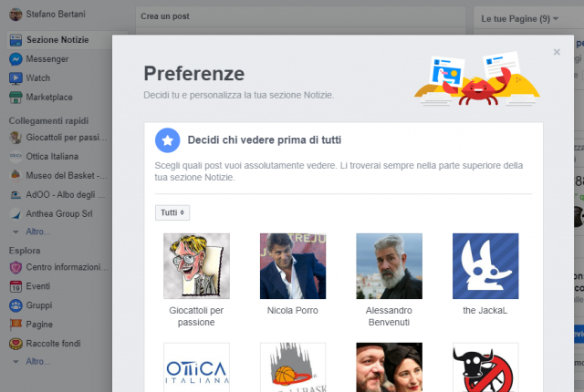Open Raccolte fondi in sidebar
This screenshot has height=392, width=584.
(55, 344)
